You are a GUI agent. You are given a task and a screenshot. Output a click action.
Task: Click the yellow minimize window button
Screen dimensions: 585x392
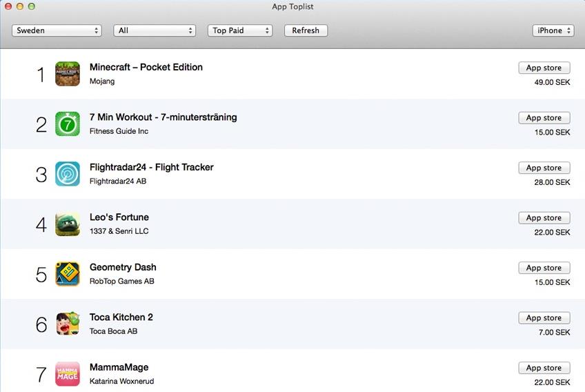point(20,6)
